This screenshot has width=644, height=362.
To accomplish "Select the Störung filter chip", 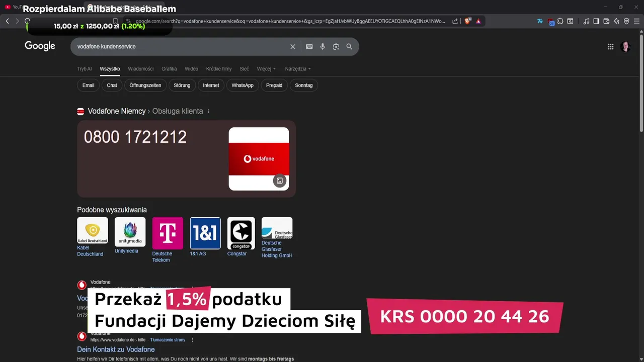I will [182, 85].
